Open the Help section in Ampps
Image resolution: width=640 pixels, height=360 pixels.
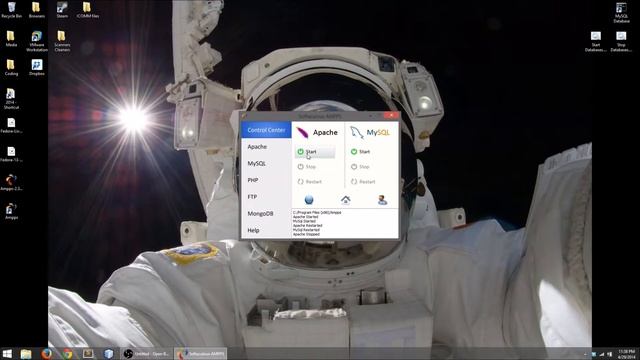pos(253,230)
